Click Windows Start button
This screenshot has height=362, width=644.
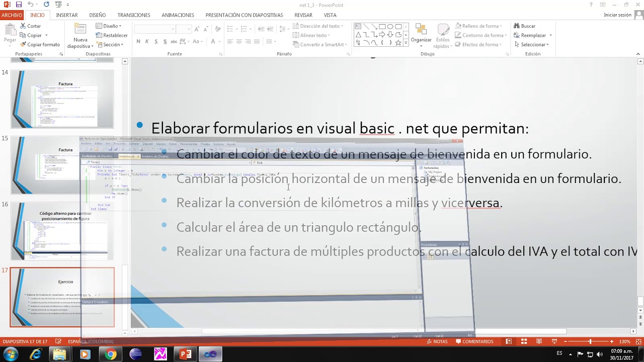(x=11, y=354)
